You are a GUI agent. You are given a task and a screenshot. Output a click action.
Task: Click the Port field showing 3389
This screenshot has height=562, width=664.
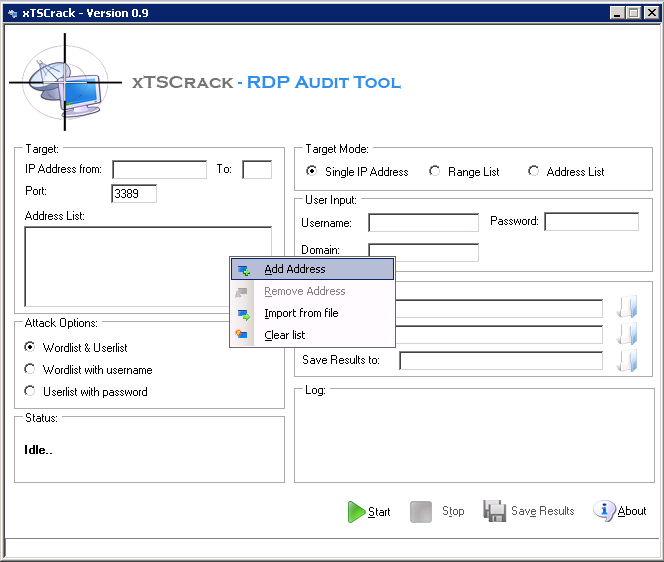pos(134,194)
